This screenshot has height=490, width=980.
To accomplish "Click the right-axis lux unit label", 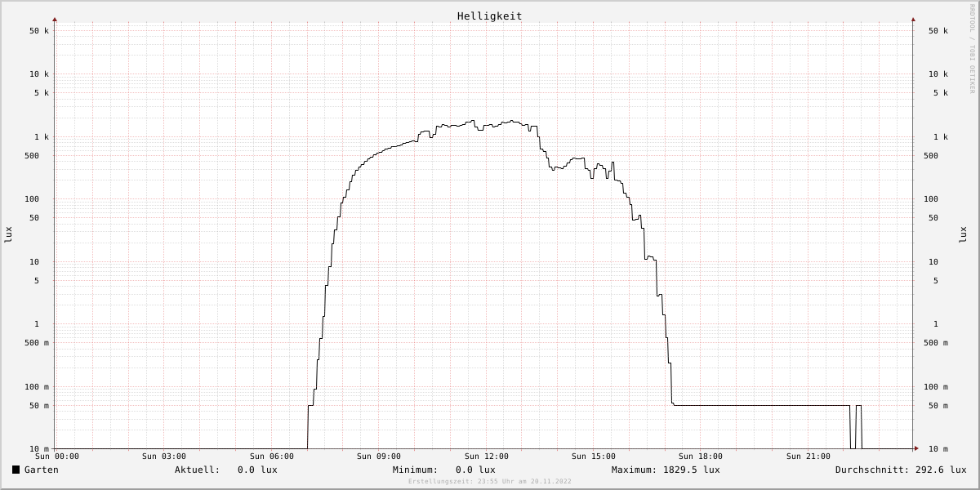I will [963, 235].
